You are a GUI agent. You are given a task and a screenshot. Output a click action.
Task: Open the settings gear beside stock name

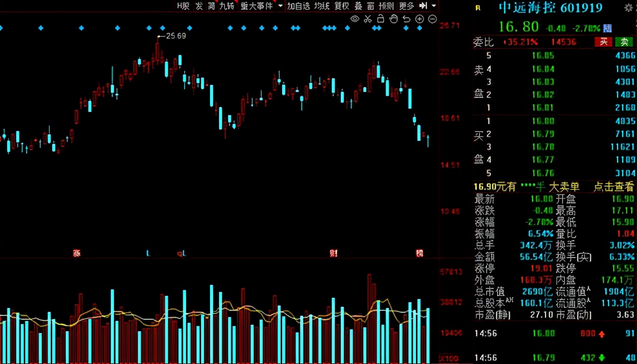point(629,7)
